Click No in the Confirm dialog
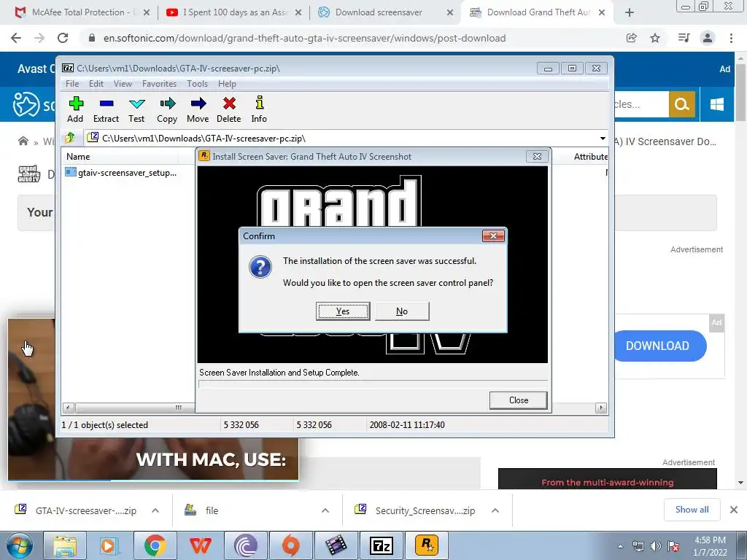Viewport: 747px width, 560px height. coord(402,311)
